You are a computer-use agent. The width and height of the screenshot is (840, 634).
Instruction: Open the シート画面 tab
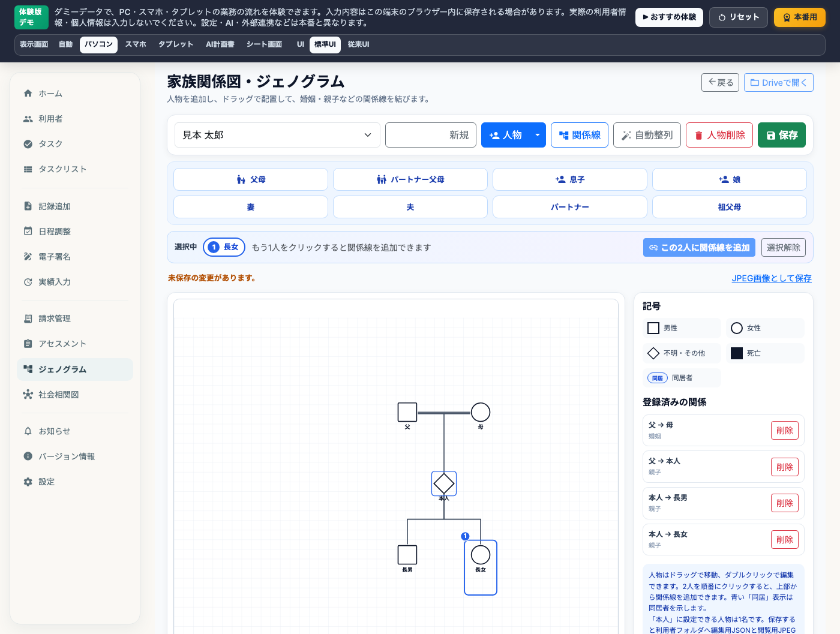pyautogui.click(x=264, y=45)
